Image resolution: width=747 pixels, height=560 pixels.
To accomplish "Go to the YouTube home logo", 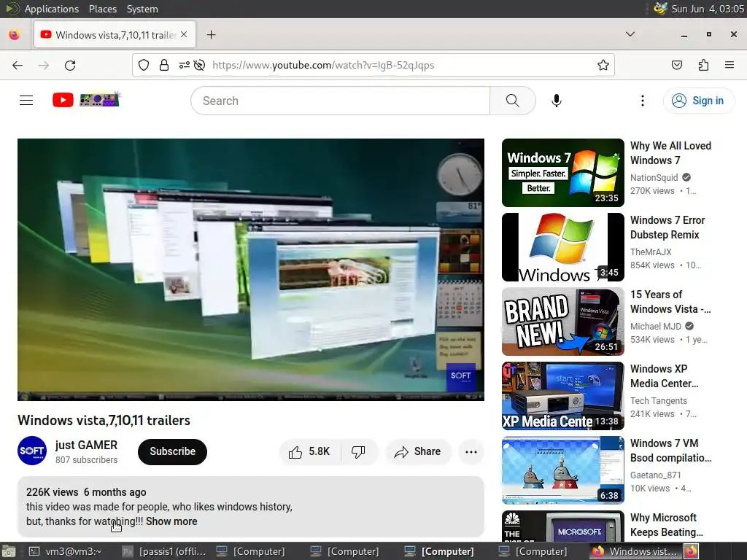I will pos(86,99).
